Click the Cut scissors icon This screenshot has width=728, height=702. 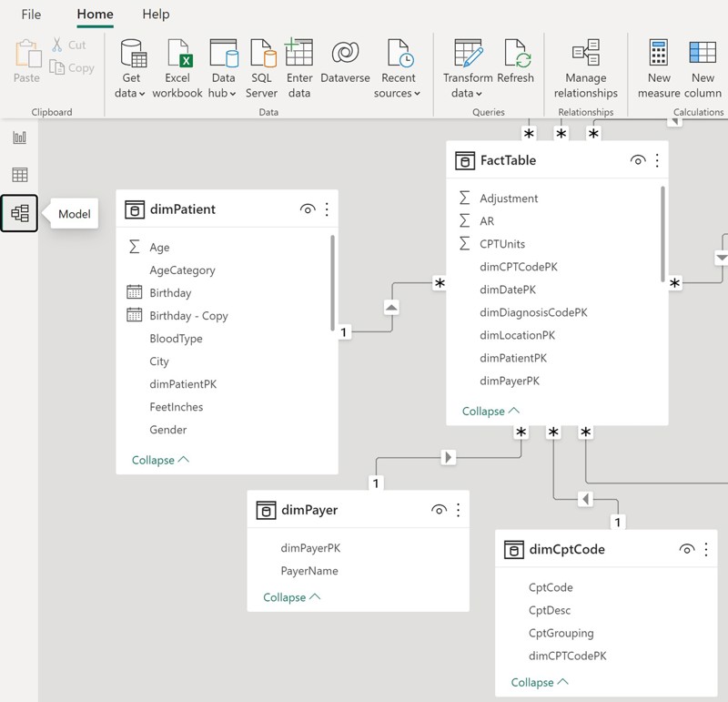point(57,45)
